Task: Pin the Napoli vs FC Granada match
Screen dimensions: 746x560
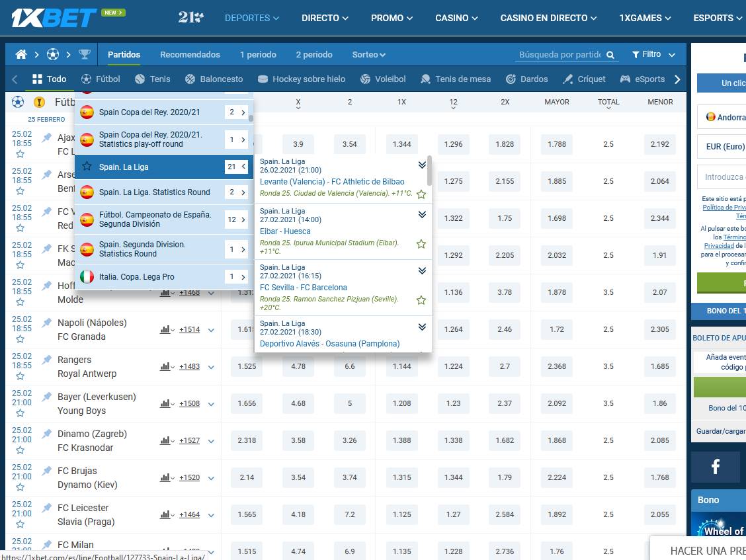Action: (x=46, y=323)
